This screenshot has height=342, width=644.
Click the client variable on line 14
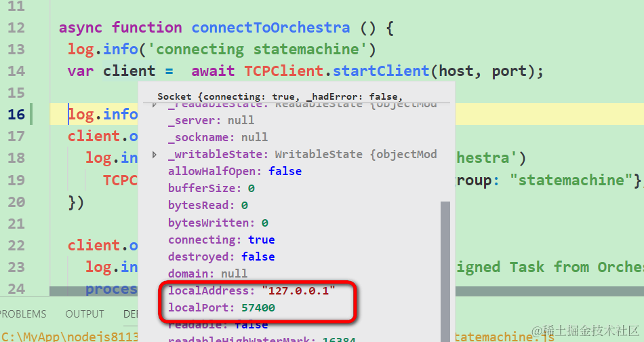coord(129,71)
